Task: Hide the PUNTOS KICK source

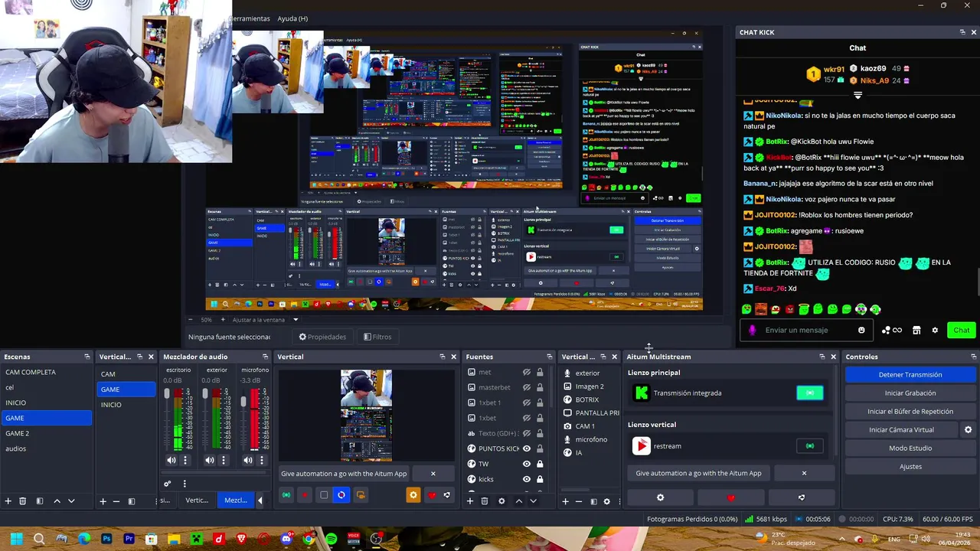Action: pyautogui.click(x=527, y=448)
